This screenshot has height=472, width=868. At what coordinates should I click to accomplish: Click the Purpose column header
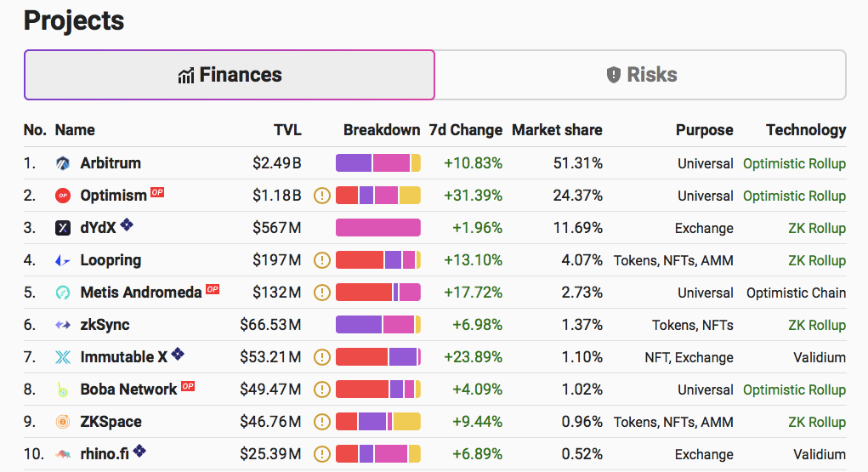point(704,130)
